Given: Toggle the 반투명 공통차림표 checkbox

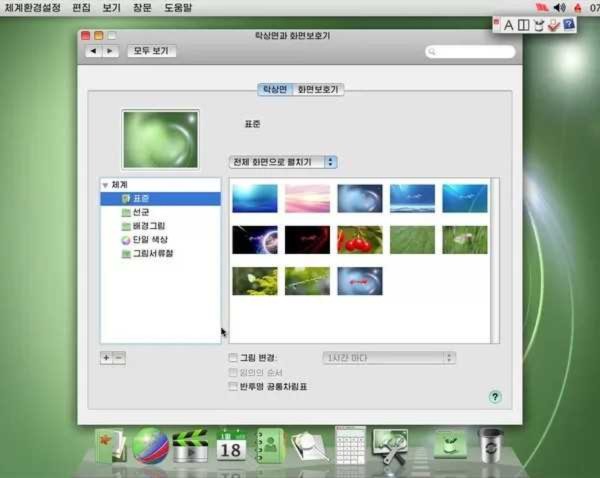Looking at the screenshot, I should 233,386.
